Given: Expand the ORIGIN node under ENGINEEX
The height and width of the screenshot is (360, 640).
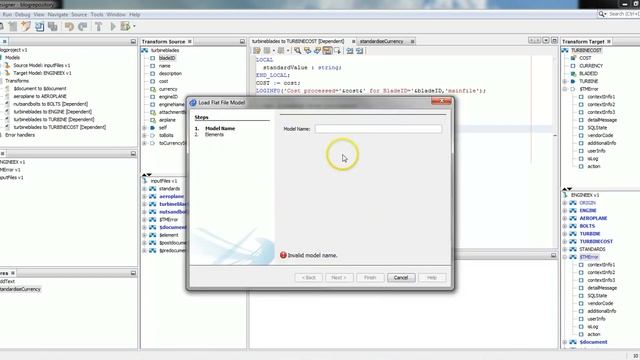Looking at the screenshot, I should (565, 203).
